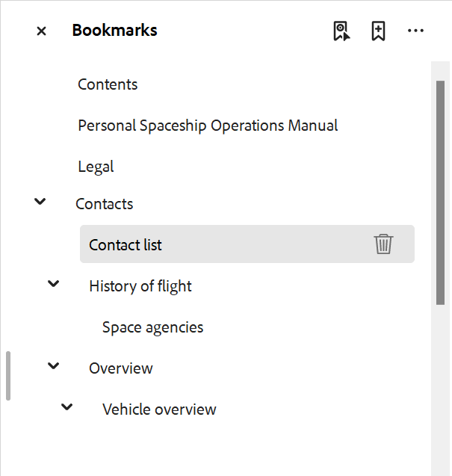Navigate to History of flight bookmark
This screenshot has height=476, width=452.
coord(140,286)
